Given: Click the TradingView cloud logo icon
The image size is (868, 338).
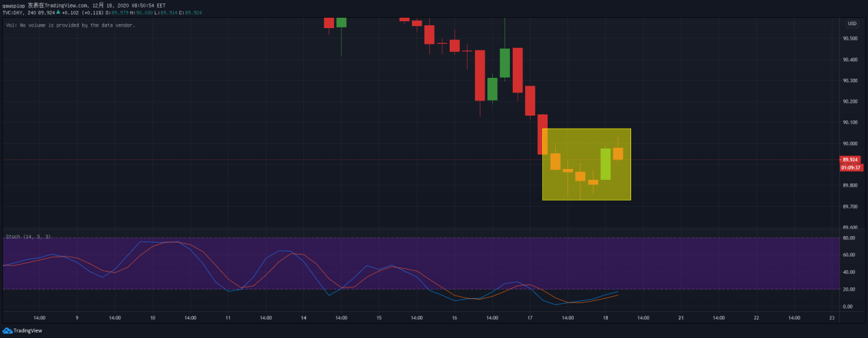Looking at the screenshot, I should pyautogui.click(x=8, y=330).
